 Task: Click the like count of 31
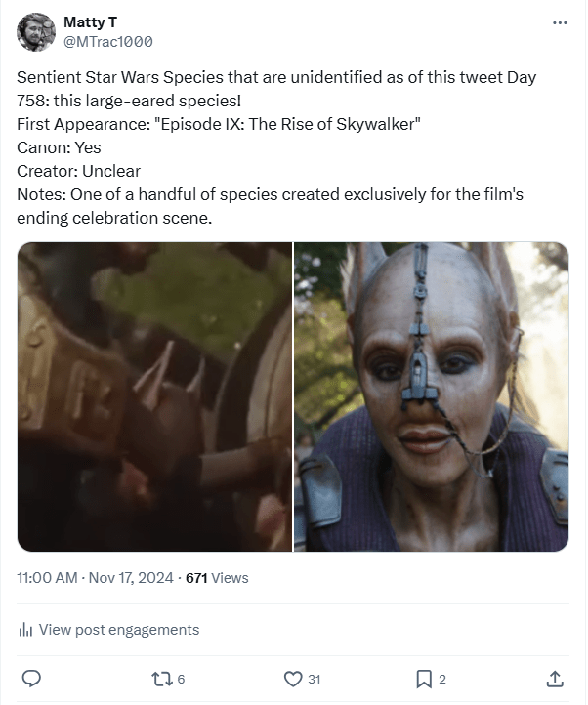314,680
